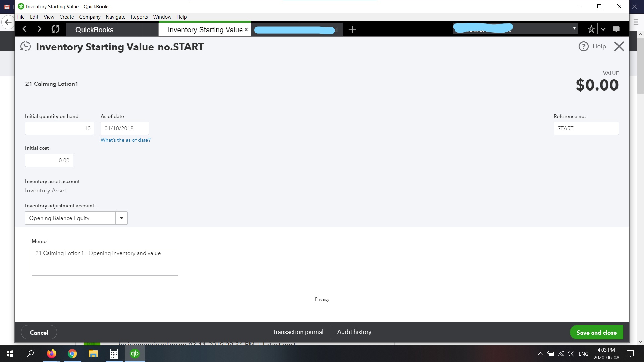Expand the chevron next to favorites star
The height and width of the screenshot is (362, 644).
tap(603, 29)
